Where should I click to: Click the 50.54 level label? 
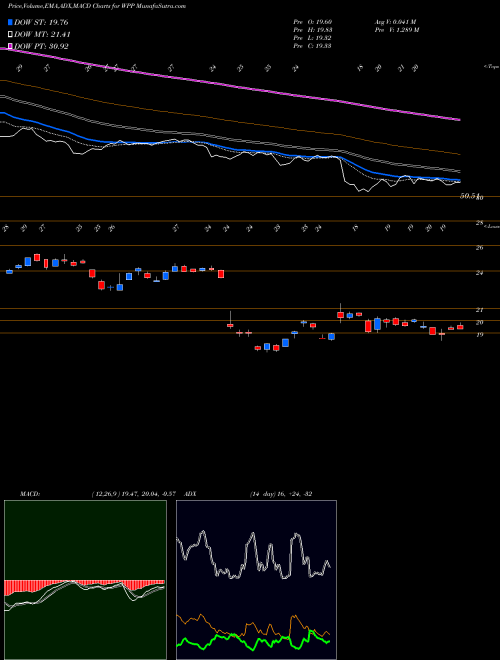tap(470, 196)
